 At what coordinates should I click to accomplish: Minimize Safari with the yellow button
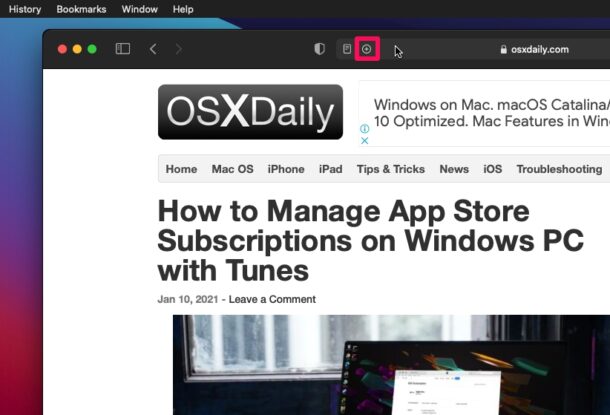(77, 49)
